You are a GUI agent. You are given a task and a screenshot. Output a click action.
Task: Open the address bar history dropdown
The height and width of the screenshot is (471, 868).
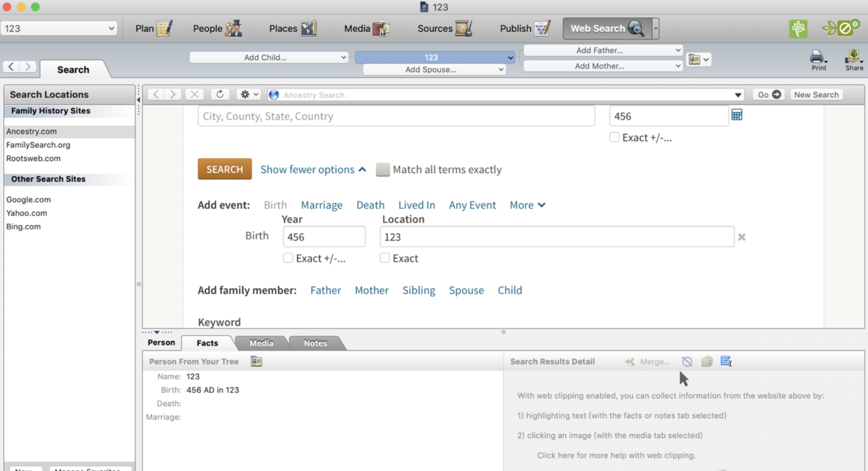coord(738,95)
